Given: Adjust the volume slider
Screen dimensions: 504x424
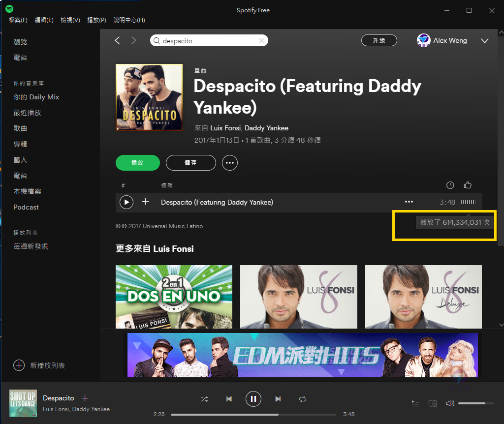Looking at the screenshot, I should pos(476,403).
